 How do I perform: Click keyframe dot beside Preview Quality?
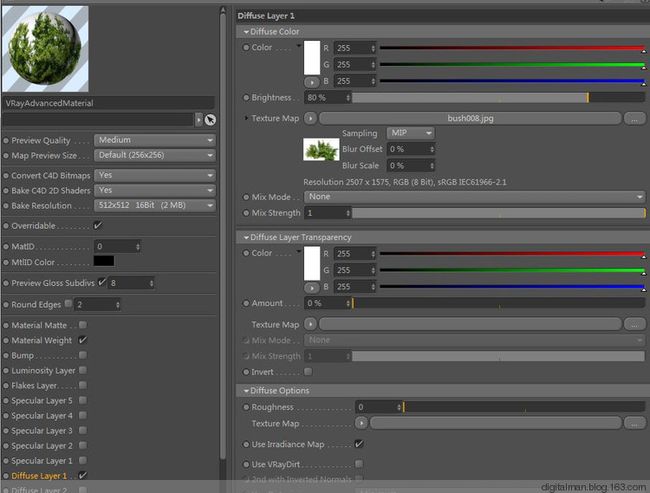coord(6,141)
